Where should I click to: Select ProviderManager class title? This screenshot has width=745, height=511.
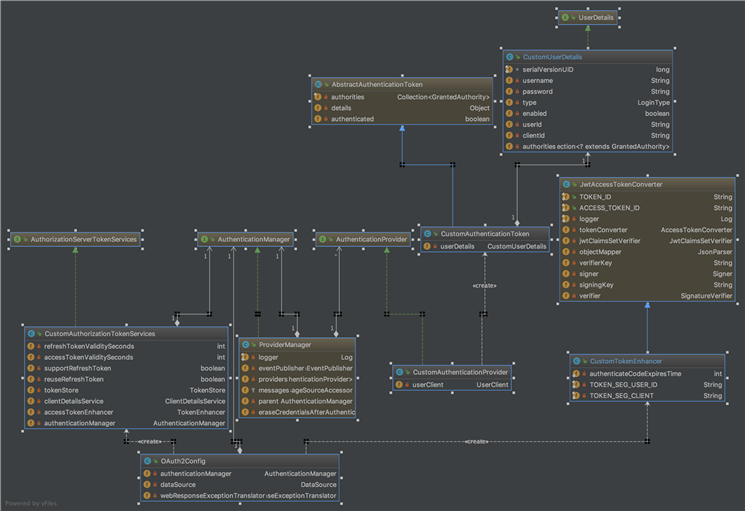tap(285, 345)
